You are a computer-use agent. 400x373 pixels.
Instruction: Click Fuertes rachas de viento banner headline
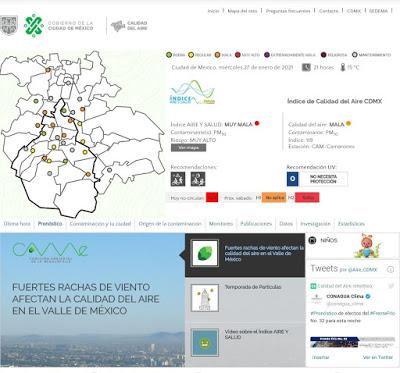(x=86, y=299)
